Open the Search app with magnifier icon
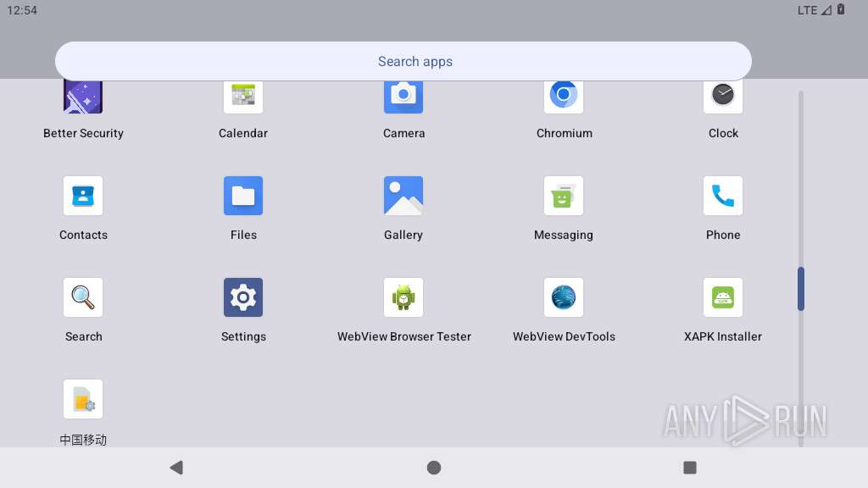This screenshot has width=868, height=488. [x=83, y=297]
